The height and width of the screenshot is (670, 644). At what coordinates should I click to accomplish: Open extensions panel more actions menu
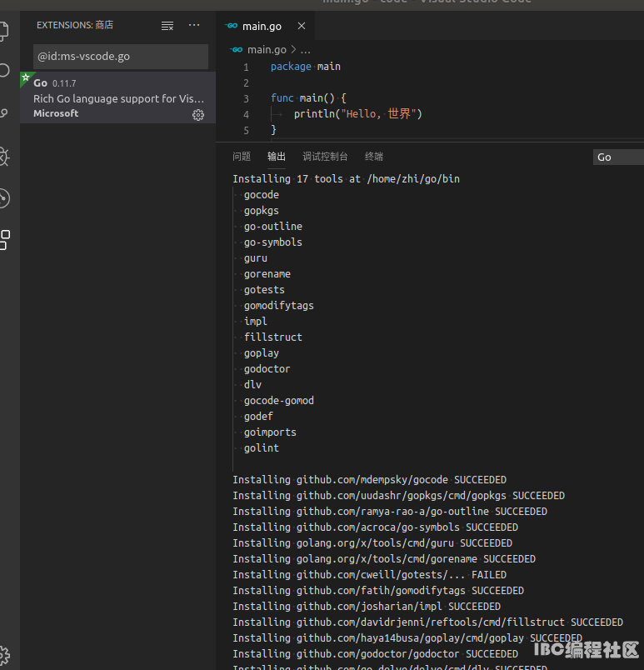194,25
